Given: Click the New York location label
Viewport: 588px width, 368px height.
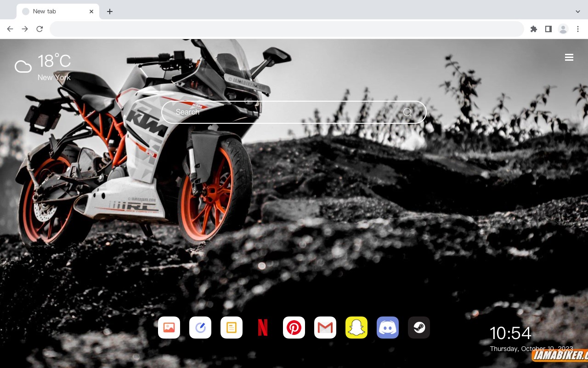Looking at the screenshot, I should (54, 77).
